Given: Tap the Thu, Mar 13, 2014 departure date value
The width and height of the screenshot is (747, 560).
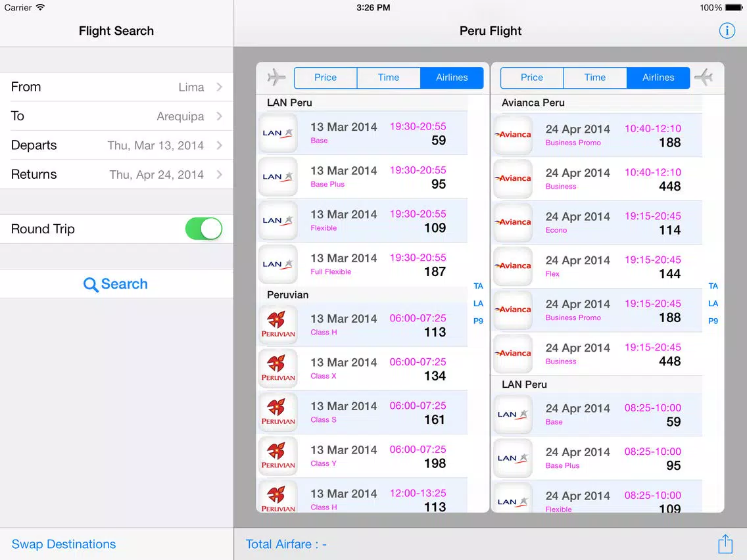Looking at the screenshot, I should (155, 145).
